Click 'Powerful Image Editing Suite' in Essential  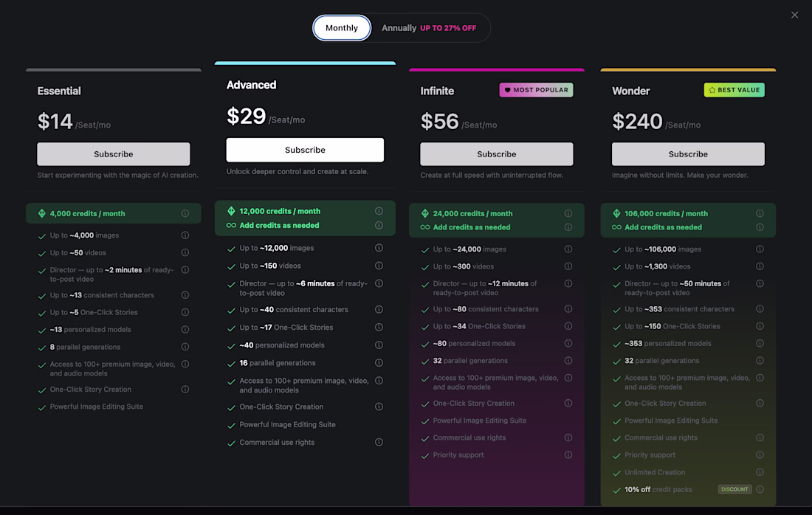[96, 407]
